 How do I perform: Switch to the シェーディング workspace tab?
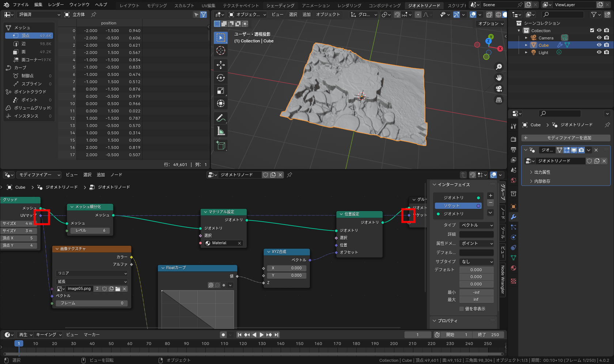click(x=280, y=5)
